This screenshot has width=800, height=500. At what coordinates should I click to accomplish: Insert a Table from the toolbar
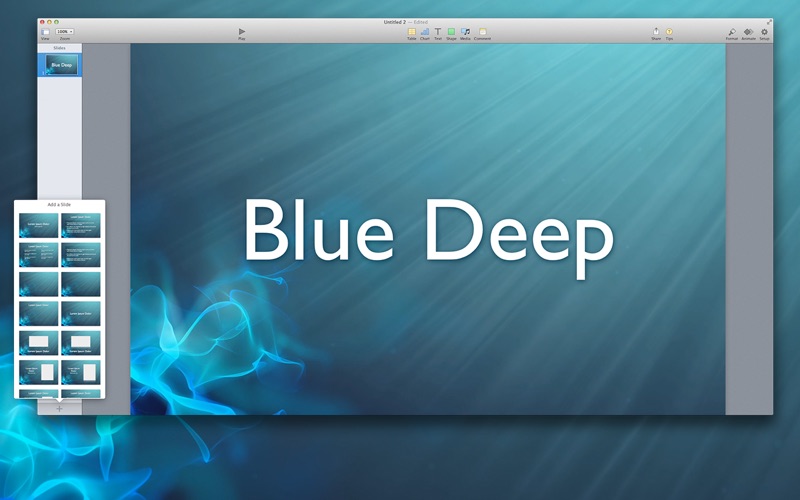(x=411, y=32)
